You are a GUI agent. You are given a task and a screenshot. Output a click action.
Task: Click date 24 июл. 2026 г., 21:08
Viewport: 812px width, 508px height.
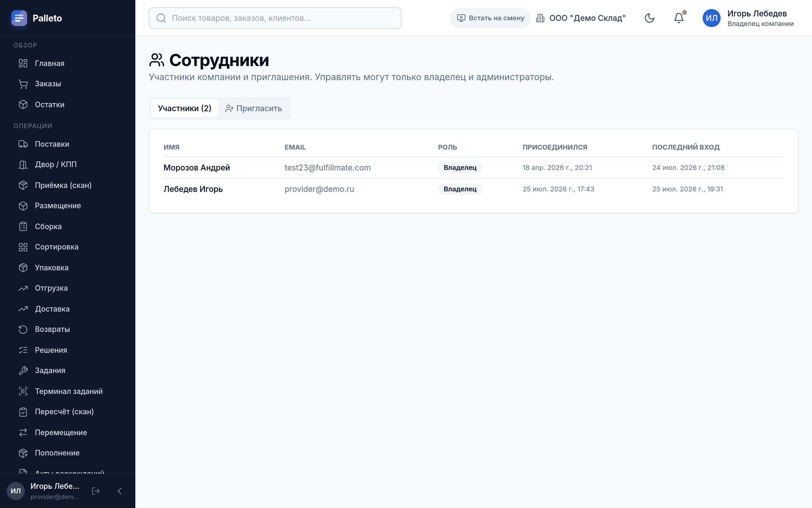pos(688,167)
